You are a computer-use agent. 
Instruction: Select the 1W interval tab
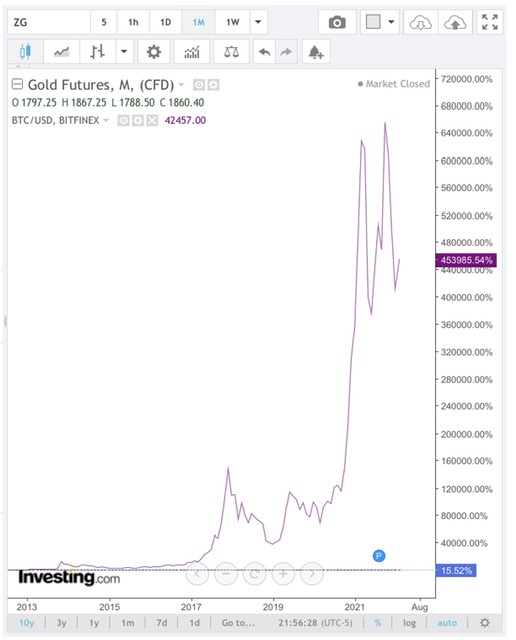click(x=233, y=22)
